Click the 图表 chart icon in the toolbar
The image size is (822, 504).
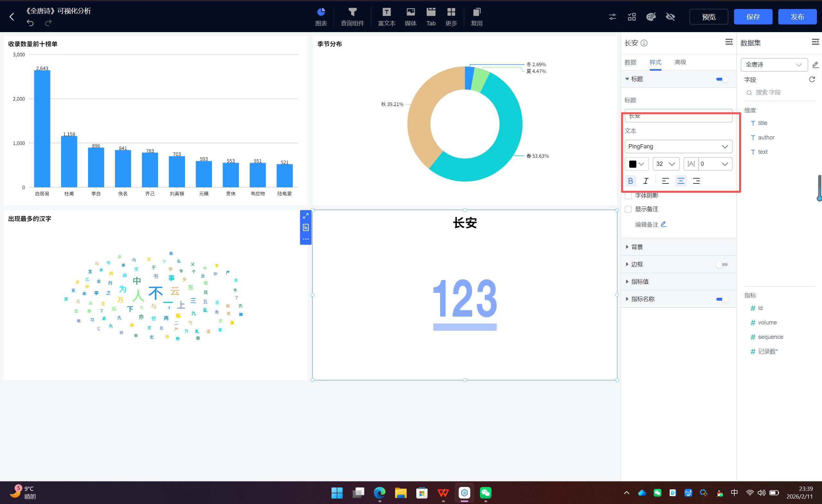click(x=321, y=16)
